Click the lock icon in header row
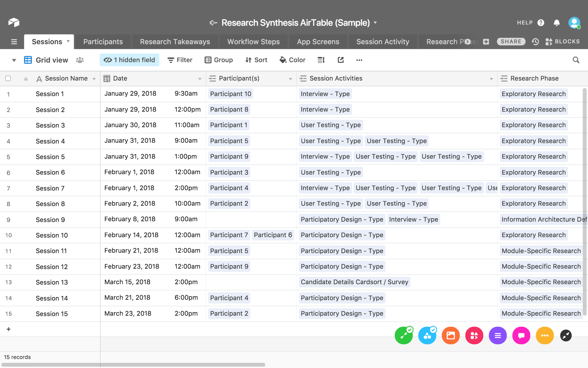588x368 pixels. point(26,79)
